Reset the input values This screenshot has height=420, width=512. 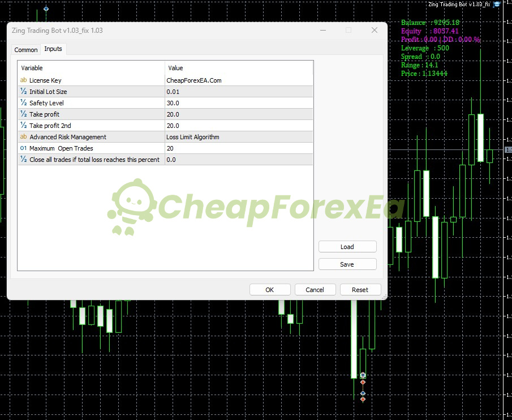(x=360, y=290)
